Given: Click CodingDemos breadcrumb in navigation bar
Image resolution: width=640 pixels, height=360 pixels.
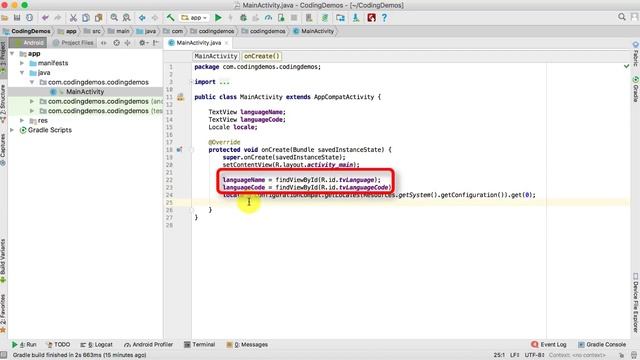Looking at the screenshot, I should (x=27, y=31).
